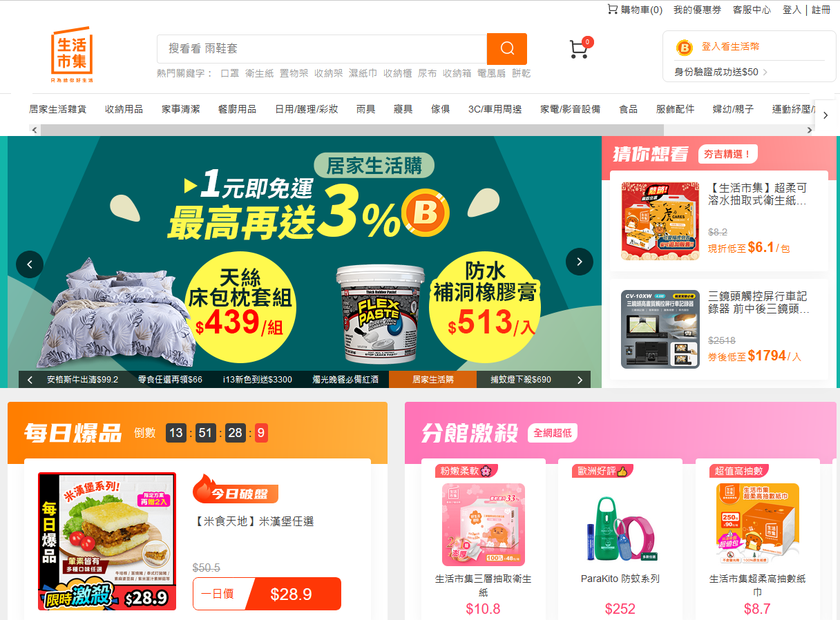Image resolution: width=840 pixels, height=620 pixels.
Task: Click the 購物車(0) cart link at top
Action: coord(635,10)
